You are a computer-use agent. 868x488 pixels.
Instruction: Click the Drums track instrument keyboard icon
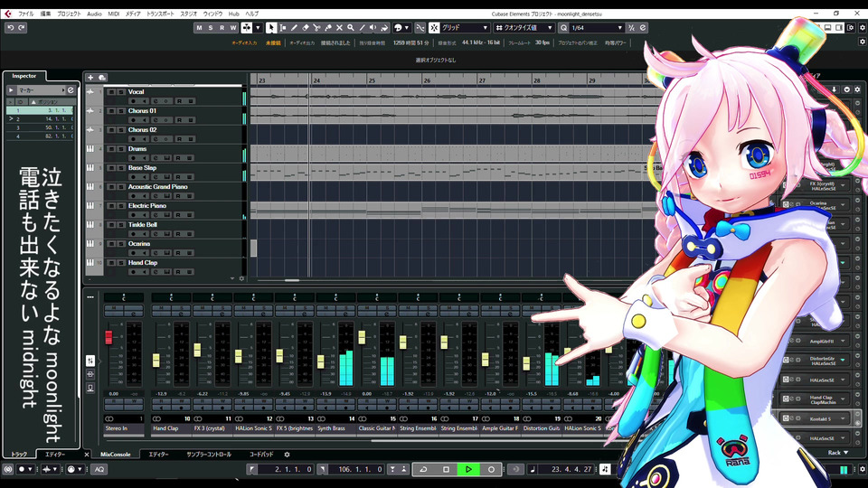pos(90,149)
